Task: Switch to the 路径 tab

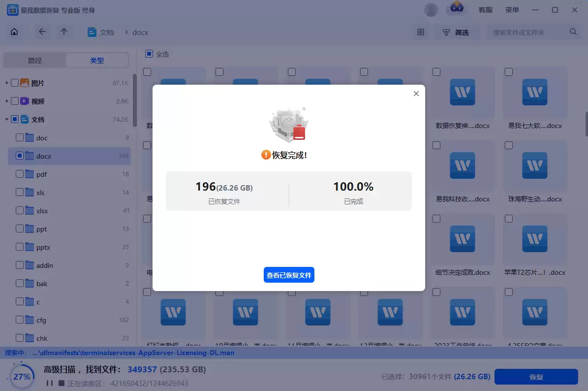Action: pyautogui.click(x=34, y=60)
